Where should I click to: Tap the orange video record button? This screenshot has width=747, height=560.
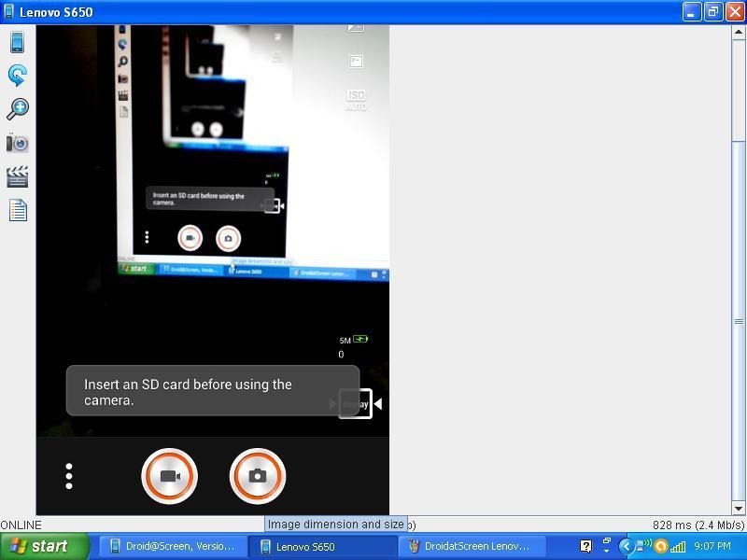click(x=170, y=476)
